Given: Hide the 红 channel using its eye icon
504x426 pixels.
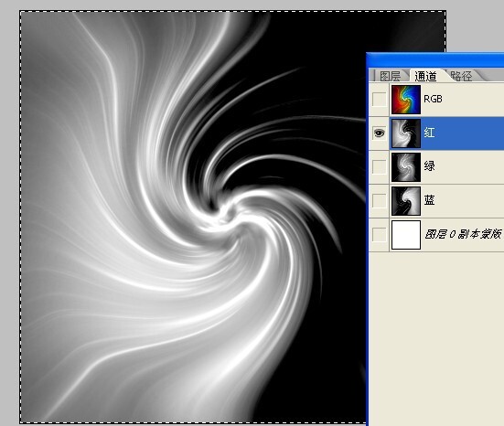Looking at the screenshot, I should pos(379,133).
